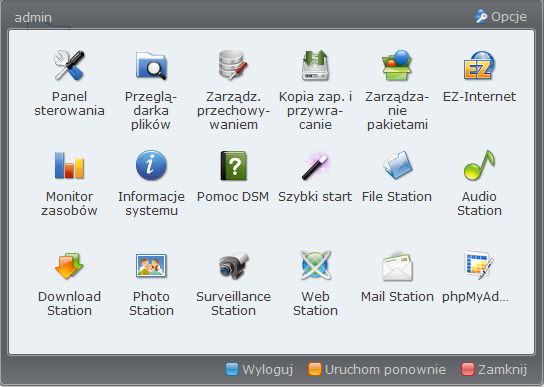
Task: Click Zamknij to shut down
Action: pyautogui.click(x=494, y=369)
